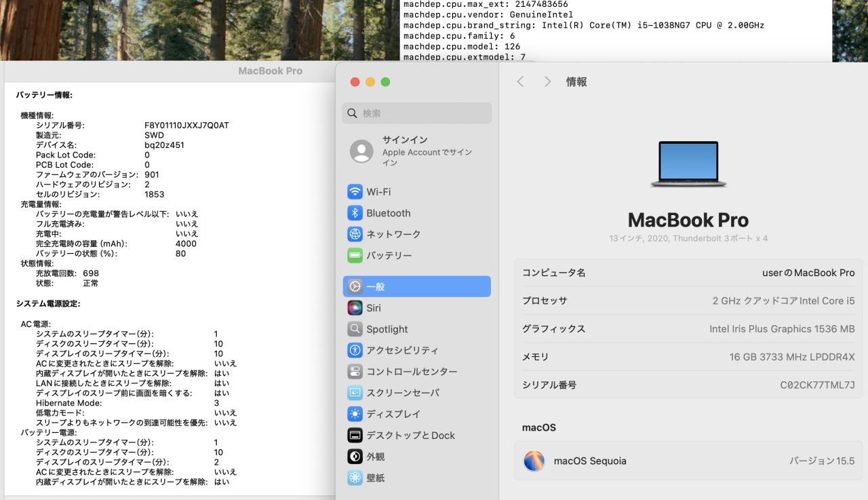This screenshot has height=500, width=868.
Task: Select 一般 in the sidebar
Action: (416, 286)
